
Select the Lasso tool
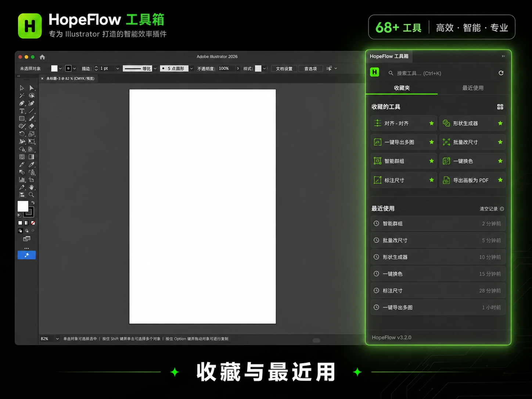(32, 96)
